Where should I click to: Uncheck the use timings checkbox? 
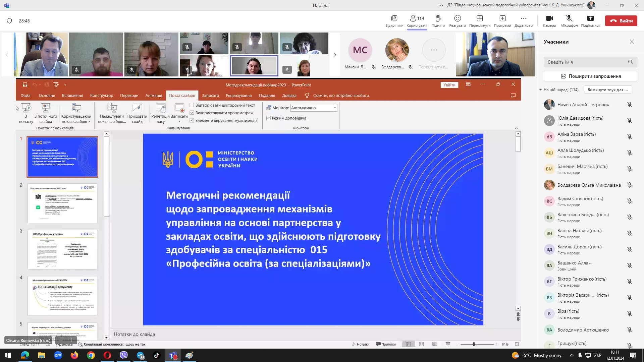pos(192,113)
